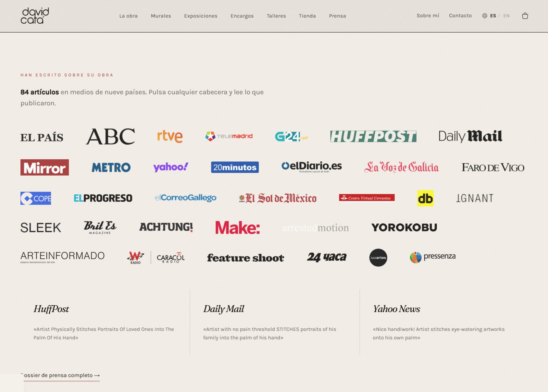
Task: Select the Brit Es Magazine logo
Action: pos(100,228)
